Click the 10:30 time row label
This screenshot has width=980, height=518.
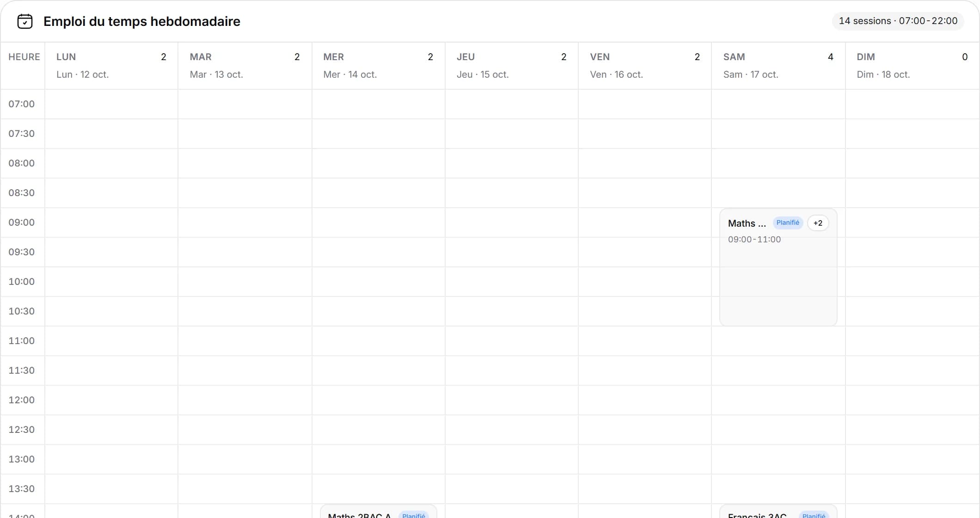pos(22,311)
